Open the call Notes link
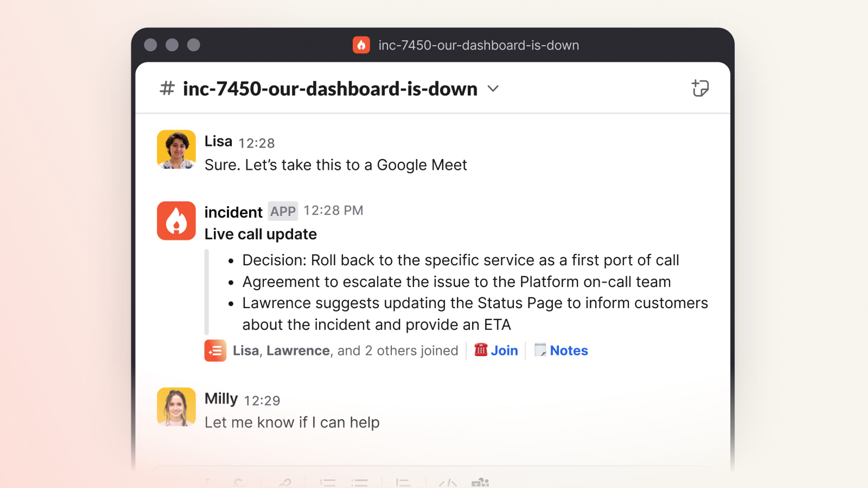This screenshot has width=868, height=488. [x=569, y=351]
